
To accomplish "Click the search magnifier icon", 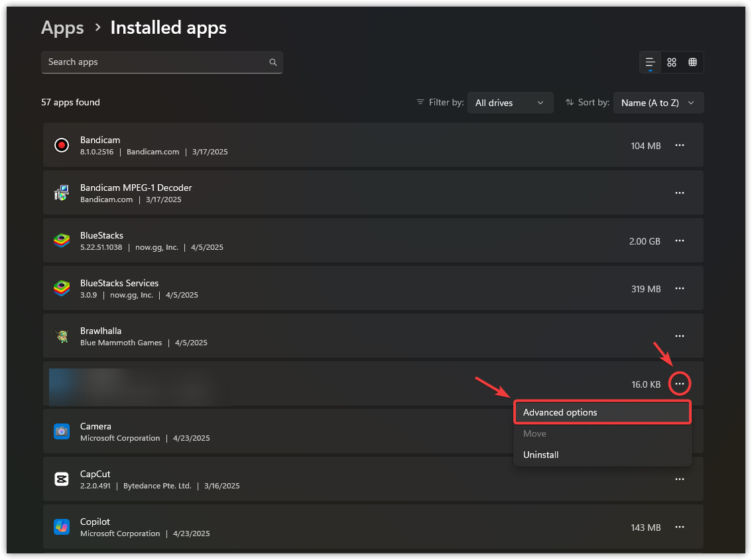I will coord(273,62).
